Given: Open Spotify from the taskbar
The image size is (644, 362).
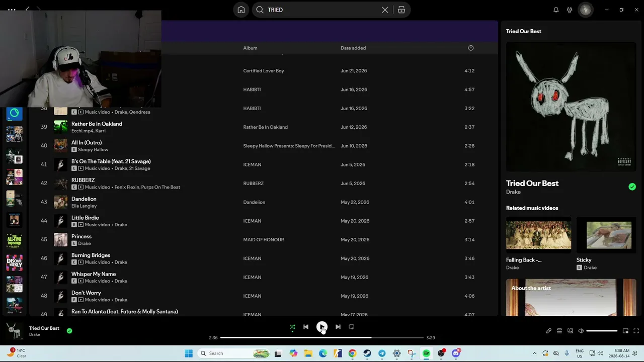Looking at the screenshot, I should pos(426,353).
